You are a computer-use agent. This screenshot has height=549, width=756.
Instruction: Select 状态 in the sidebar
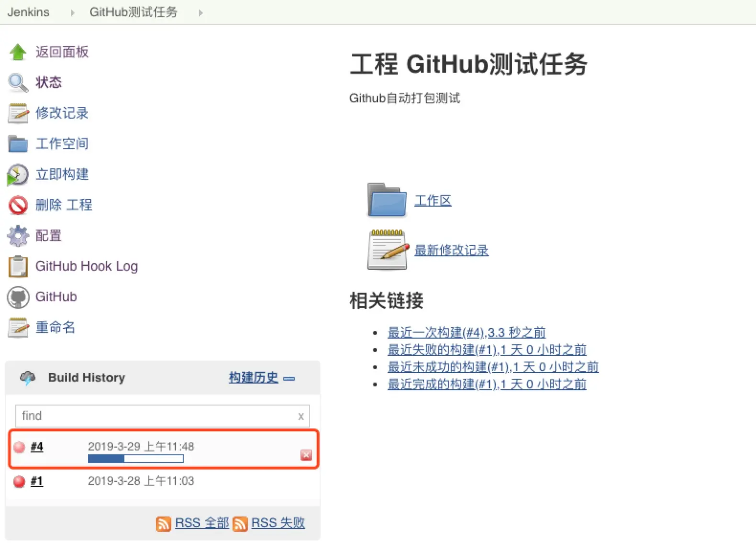pyautogui.click(x=49, y=82)
